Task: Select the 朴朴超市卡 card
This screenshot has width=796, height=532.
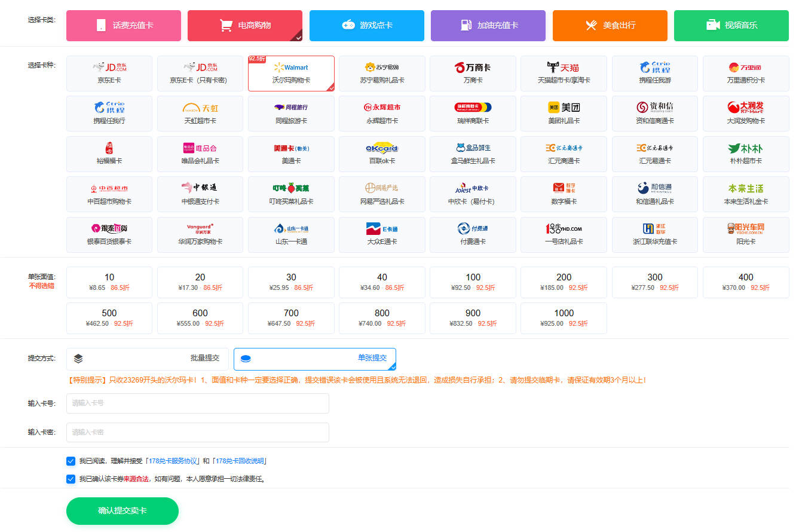Action: [x=746, y=154]
